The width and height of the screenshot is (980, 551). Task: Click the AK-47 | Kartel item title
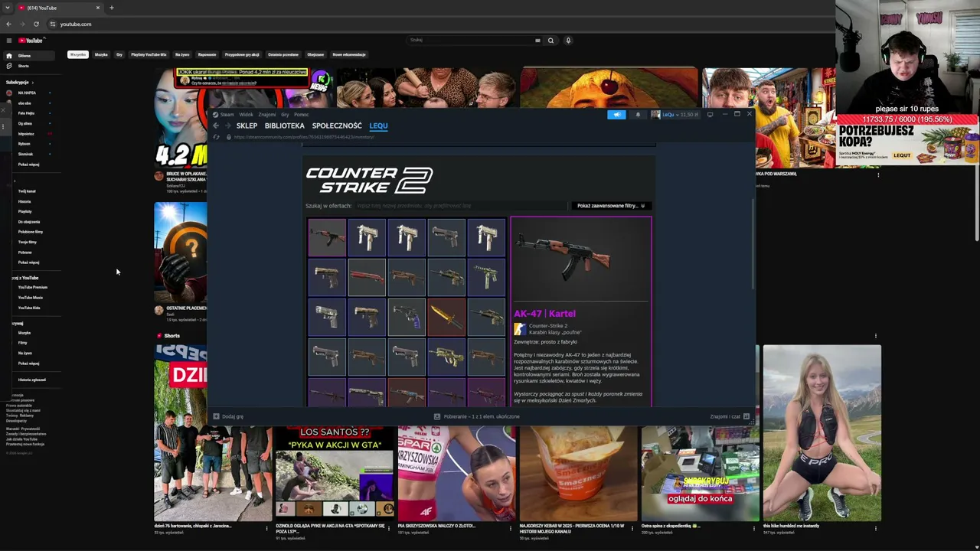coord(544,314)
